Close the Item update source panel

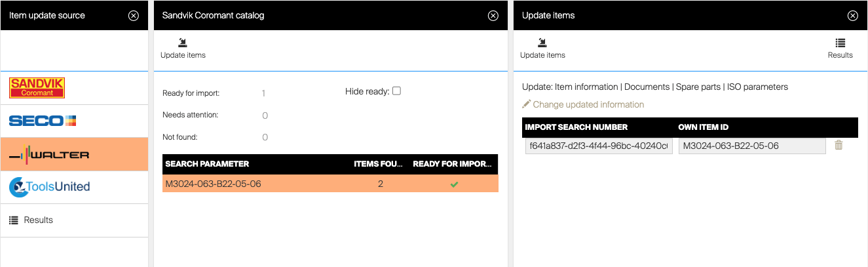tap(134, 16)
